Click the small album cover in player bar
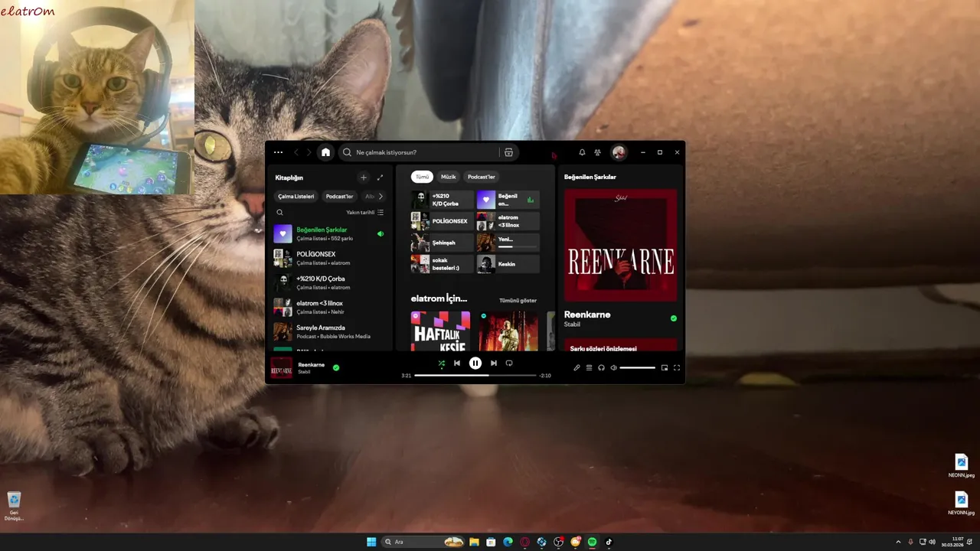Image resolution: width=980 pixels, height=551 pixels. pyautogui.click(x=282, y=368)
